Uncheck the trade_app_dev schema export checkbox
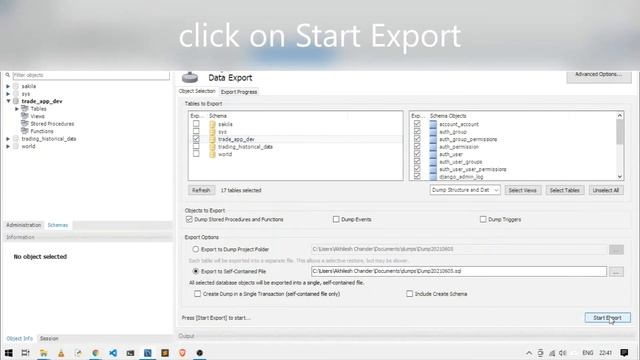 tap(196, 139)
